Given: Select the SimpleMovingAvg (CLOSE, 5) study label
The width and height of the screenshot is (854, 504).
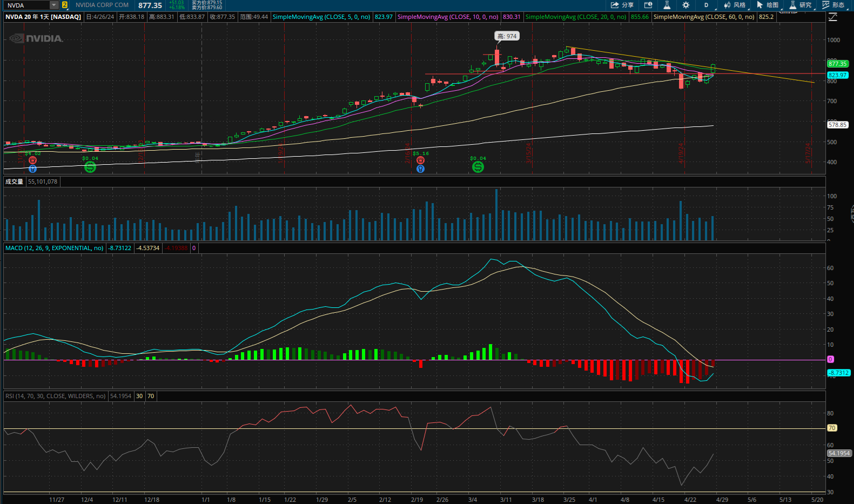Looking at the screenshot, I should (x=321, y=17).
